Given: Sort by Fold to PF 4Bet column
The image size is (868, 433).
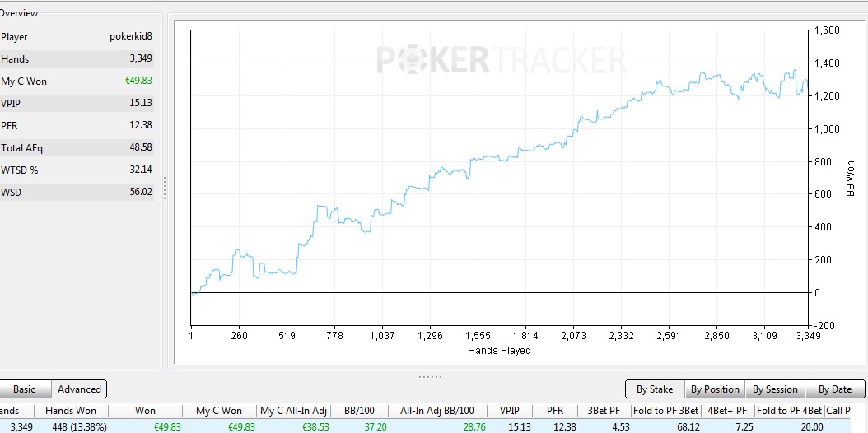Looking at the screenshot, I should click(x=789, y=410).
